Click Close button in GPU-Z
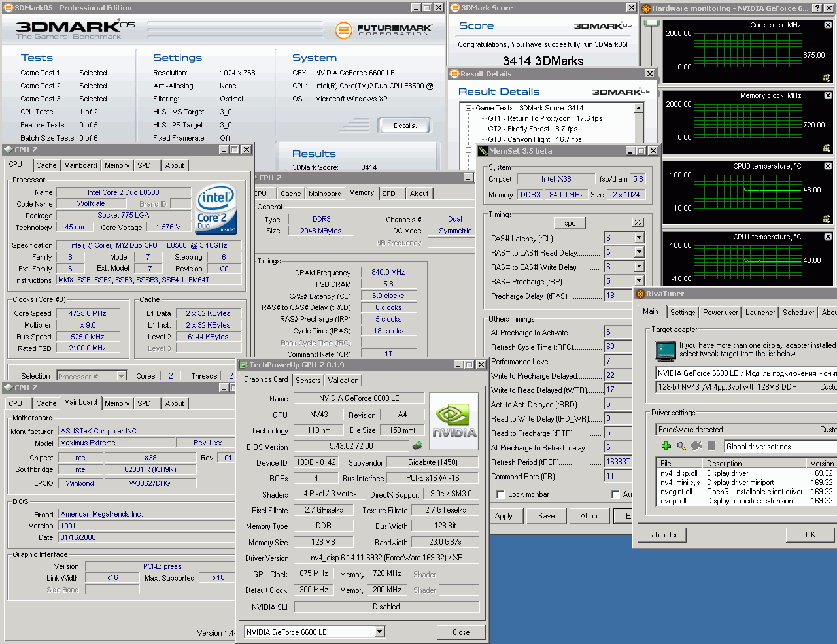The image size is (837, 644). click(461, 632)
